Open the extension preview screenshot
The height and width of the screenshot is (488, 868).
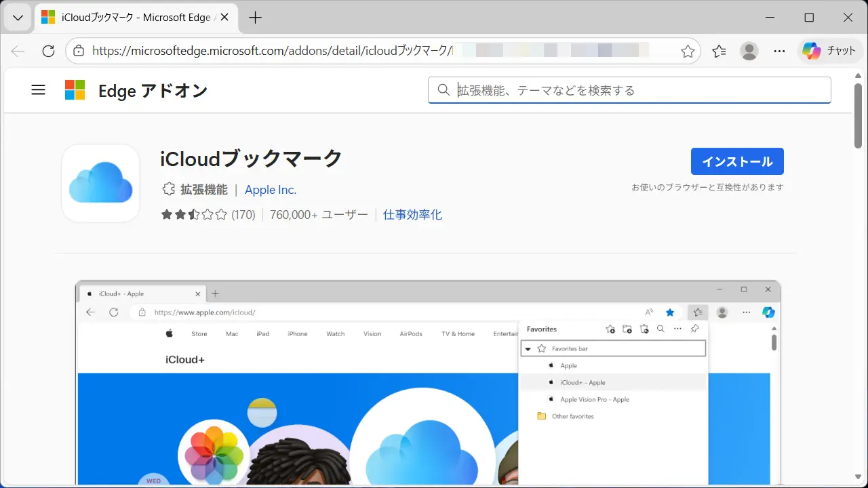(427, 383)
